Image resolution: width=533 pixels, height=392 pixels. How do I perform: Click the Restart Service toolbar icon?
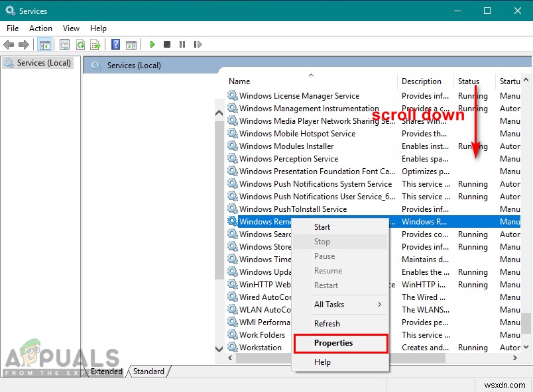pyautogui.click(x=198, y=44)
